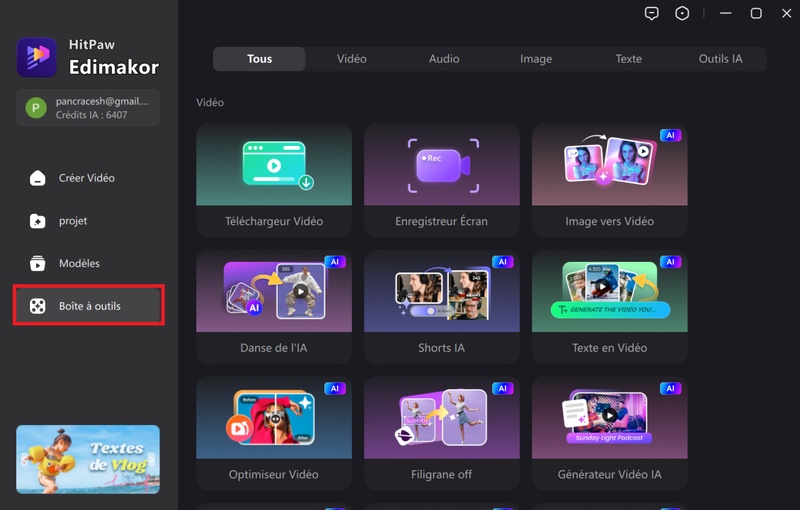The height and width of the screenshot is (510, 800).
Task: Launch the Enregistreur Écran tool
Action: [442, 179]
